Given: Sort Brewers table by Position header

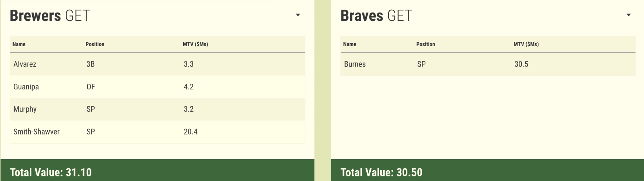Looking at the screenshot, I should (x=95, y=44).
